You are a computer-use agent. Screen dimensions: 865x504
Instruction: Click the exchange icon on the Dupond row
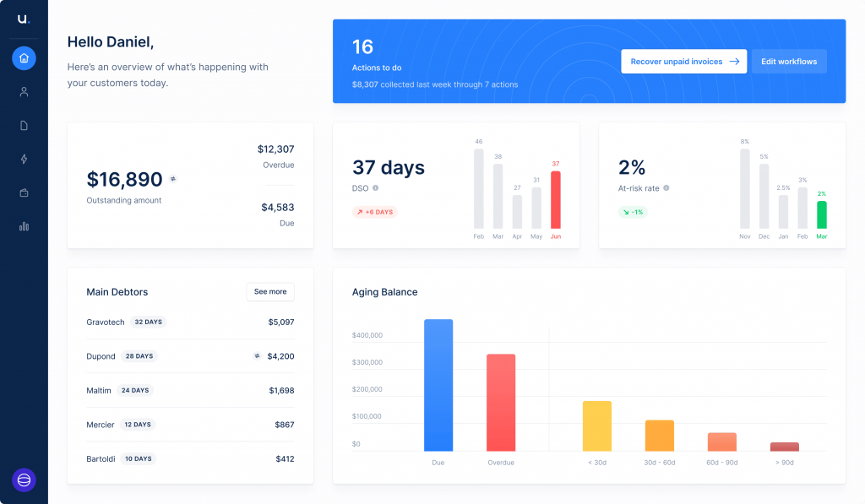point(257,356)
